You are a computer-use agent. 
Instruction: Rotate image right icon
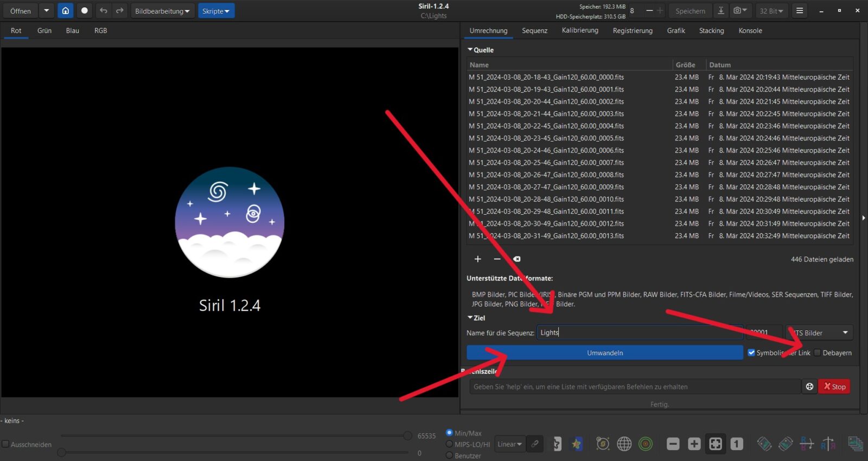click(786, 444)
